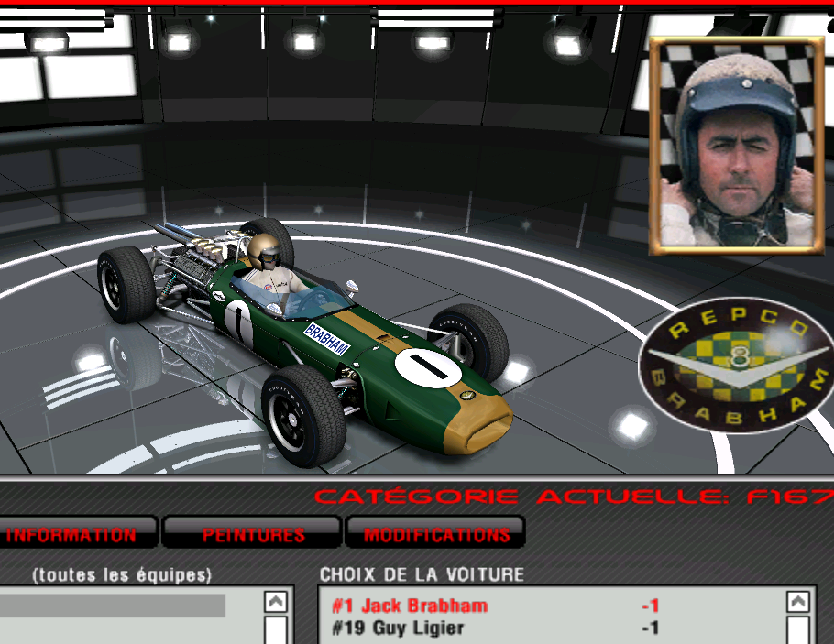Viewport: 834px width, 644px height.
Task: Click the number 1 roundel on car nose
Action: [x=429, y=368]
